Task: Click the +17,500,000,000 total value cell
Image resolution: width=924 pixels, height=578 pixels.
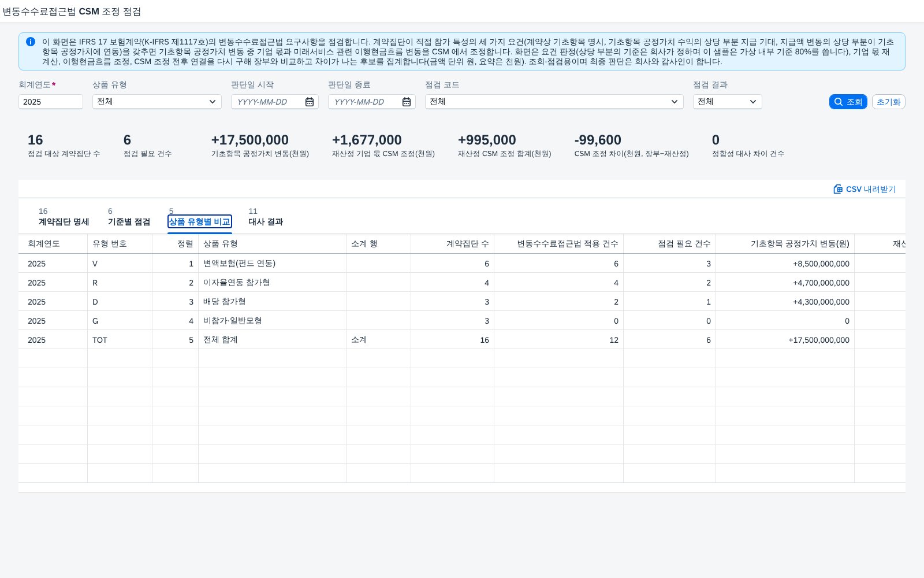Action: click(785, 340)
